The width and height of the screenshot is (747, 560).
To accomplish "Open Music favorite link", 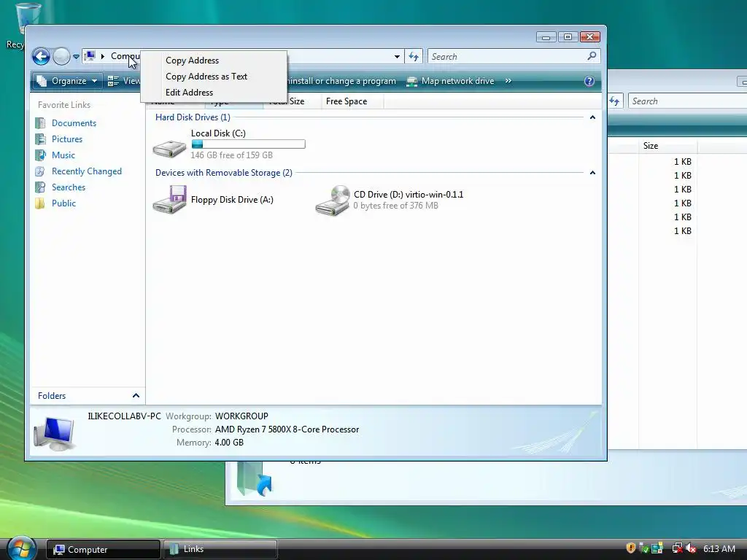I will tap(63, 155).
